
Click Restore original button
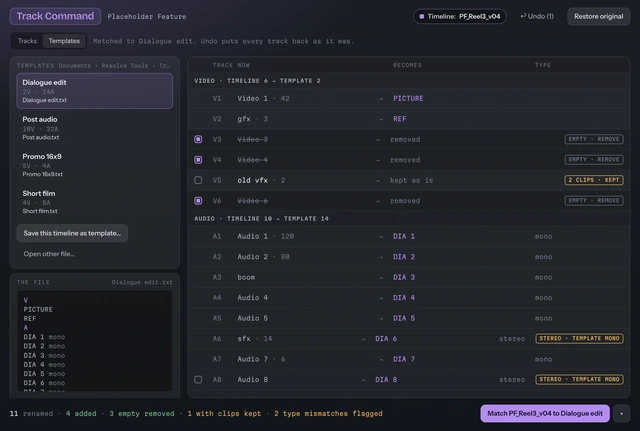pyautogui.click(x=598, y=16)
